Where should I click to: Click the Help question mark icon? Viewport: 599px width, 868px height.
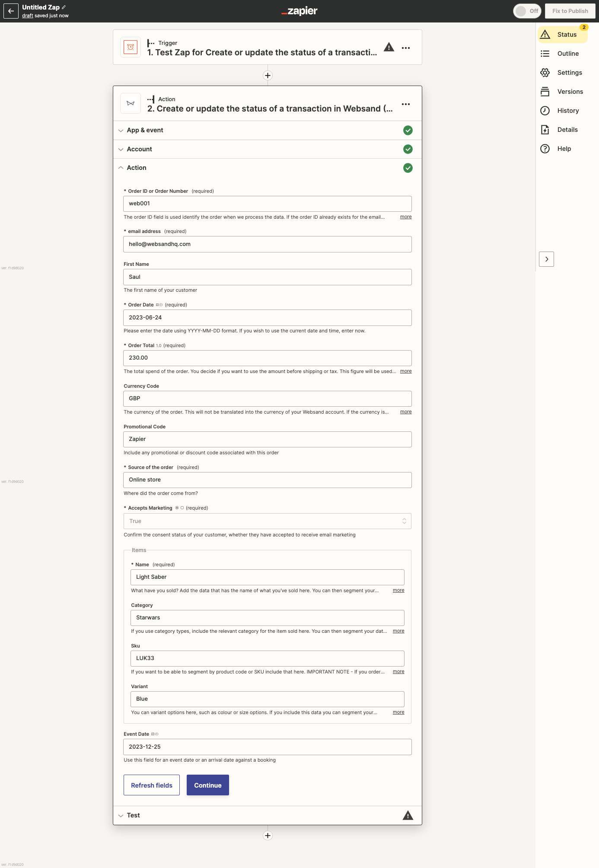pyautogui.click(x=545, y=149)
